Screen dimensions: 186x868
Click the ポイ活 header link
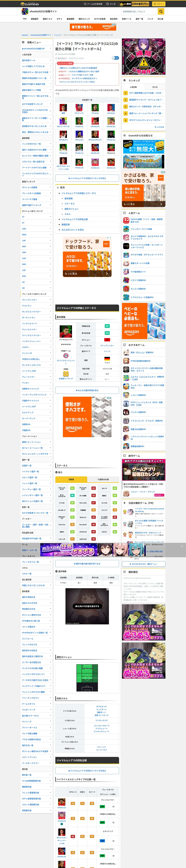[x=111, y=4]
